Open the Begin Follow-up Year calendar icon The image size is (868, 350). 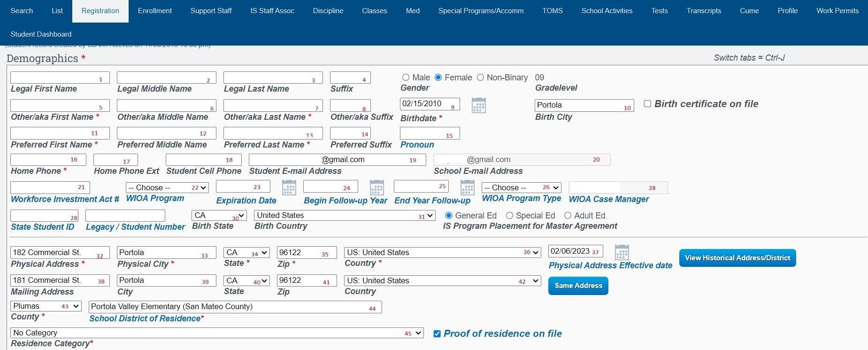(376, 188)
